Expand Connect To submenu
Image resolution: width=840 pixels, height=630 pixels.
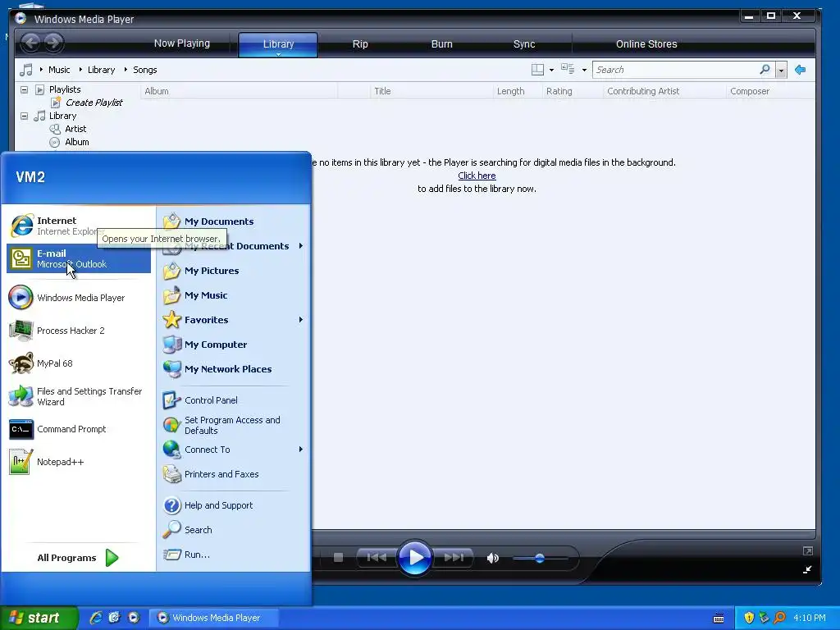300,450
